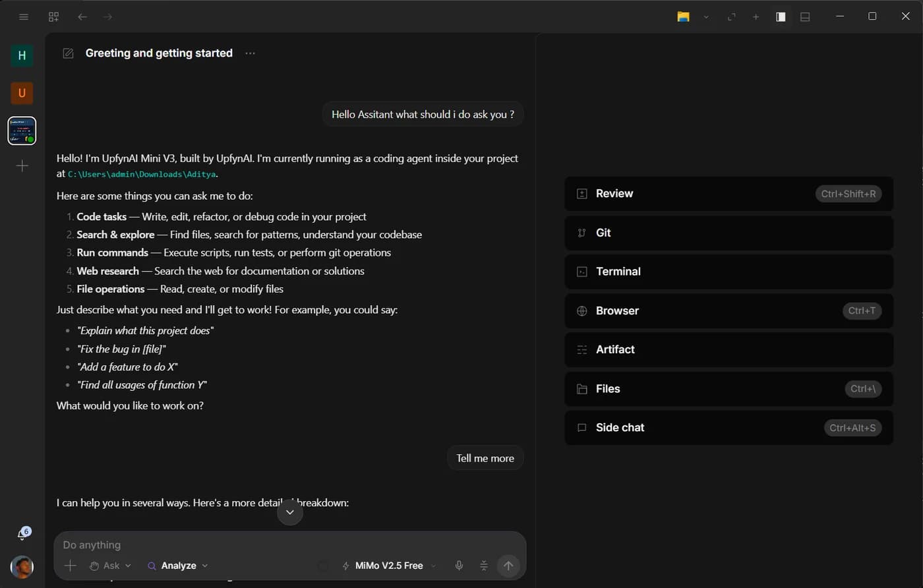Click the scroll-to-bottom chevron button
Viewport: 923px width, 588px height.
click(x=290, y=512)
